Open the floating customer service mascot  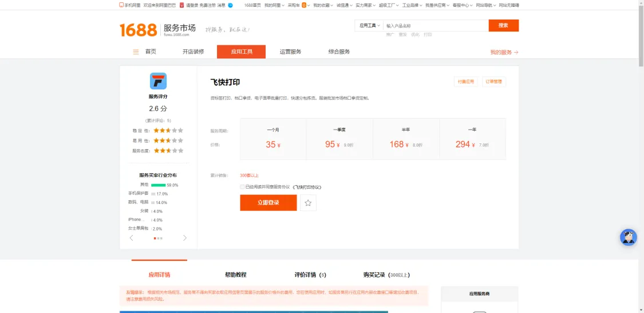[x=629, y=237]
